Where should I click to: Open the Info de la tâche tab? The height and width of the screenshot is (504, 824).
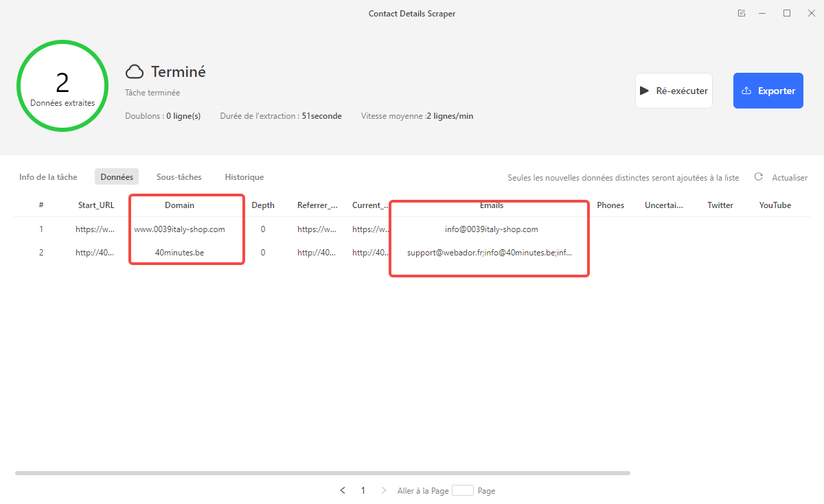pos(48,177)
